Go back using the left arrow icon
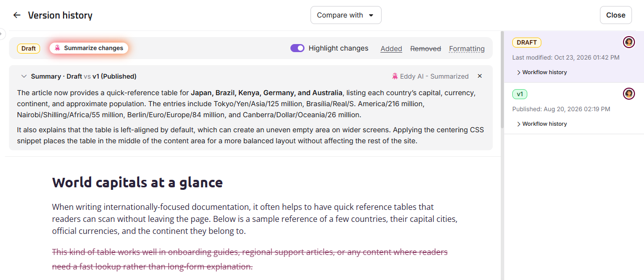644x280 pixels. tap(17, 15)
